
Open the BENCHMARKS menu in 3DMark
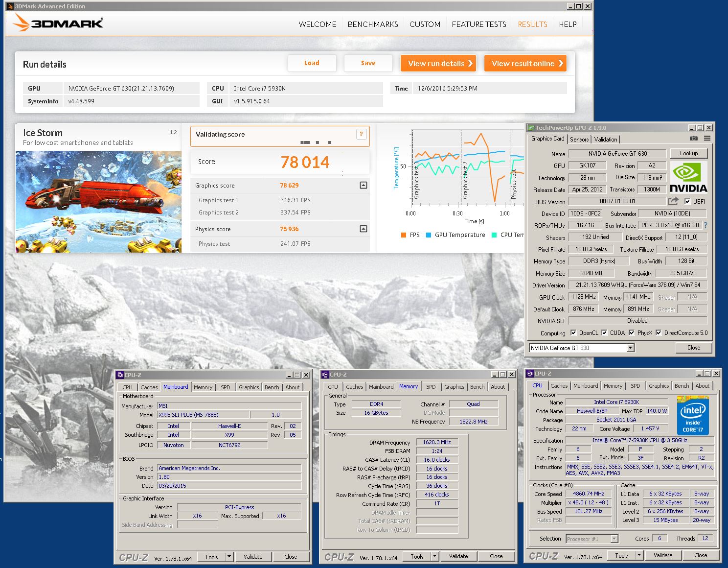tap(373, 24)
